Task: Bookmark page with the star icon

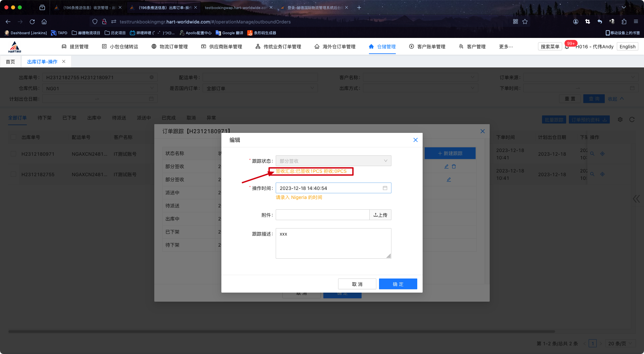Action: point(525,22)
